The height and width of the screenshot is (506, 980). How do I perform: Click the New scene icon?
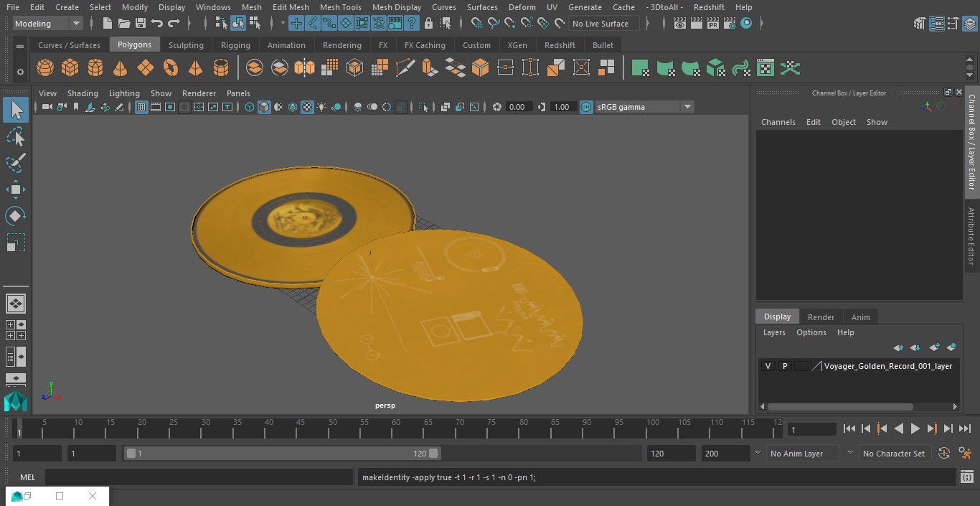pyautogui.click(x=107, y=24)
